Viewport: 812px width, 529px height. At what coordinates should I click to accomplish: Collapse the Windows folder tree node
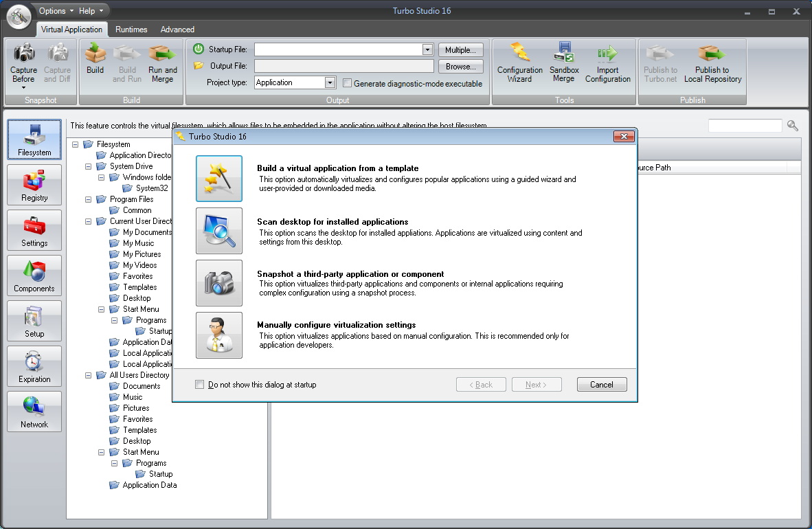(x=102, y=177)
